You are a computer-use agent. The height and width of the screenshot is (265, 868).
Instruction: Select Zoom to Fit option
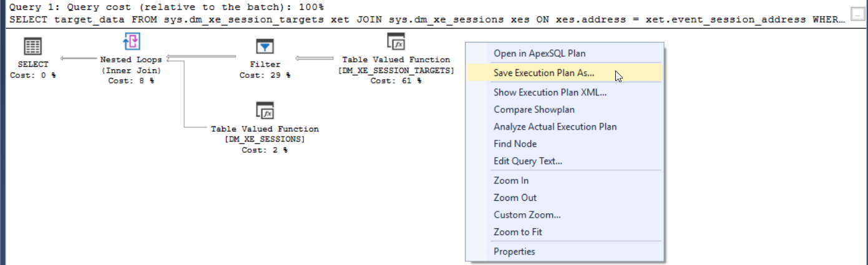[517, 232]
